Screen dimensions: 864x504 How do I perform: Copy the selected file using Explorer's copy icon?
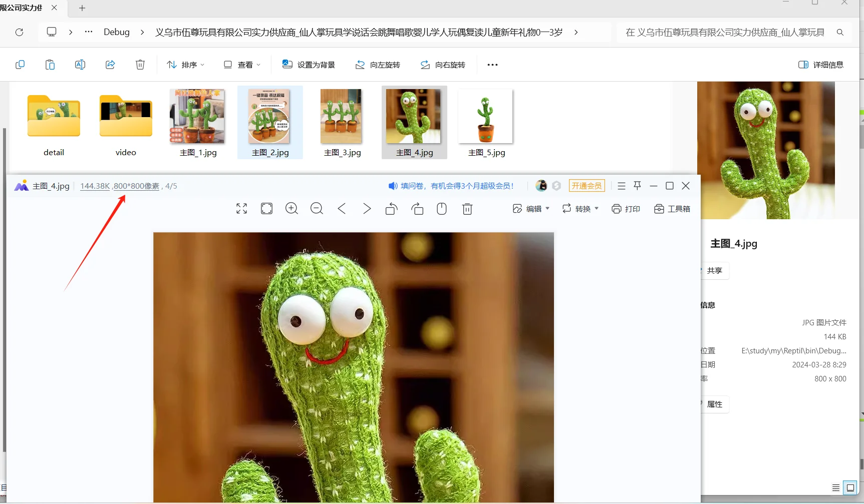coord(20,65)
